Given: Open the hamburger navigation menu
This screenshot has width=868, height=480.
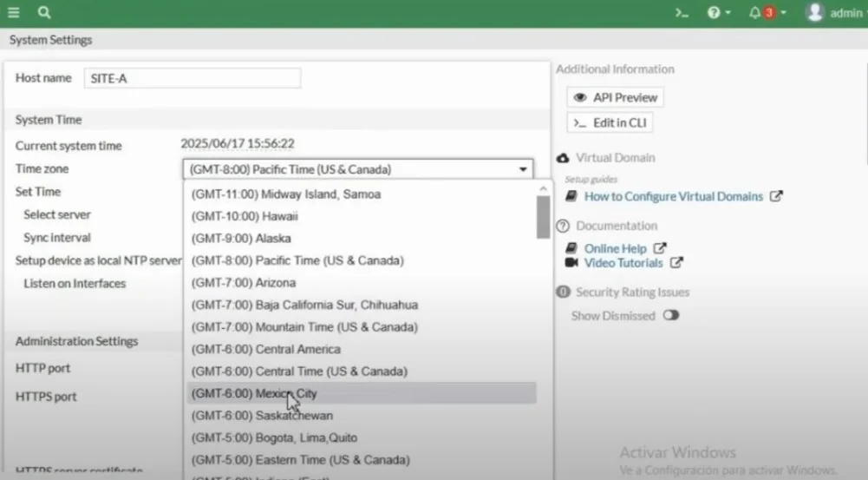Looking at the screenshot, I should coord(13,12).
